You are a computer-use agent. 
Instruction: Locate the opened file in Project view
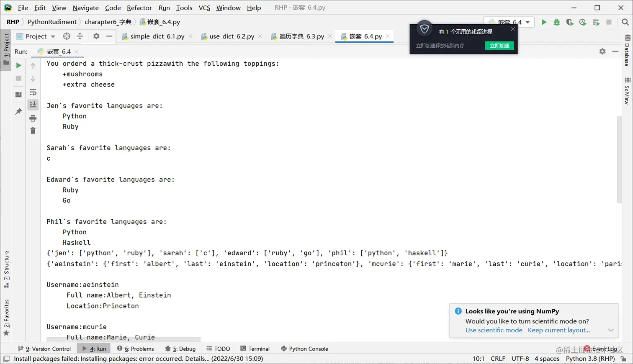(x=67, y=36)
